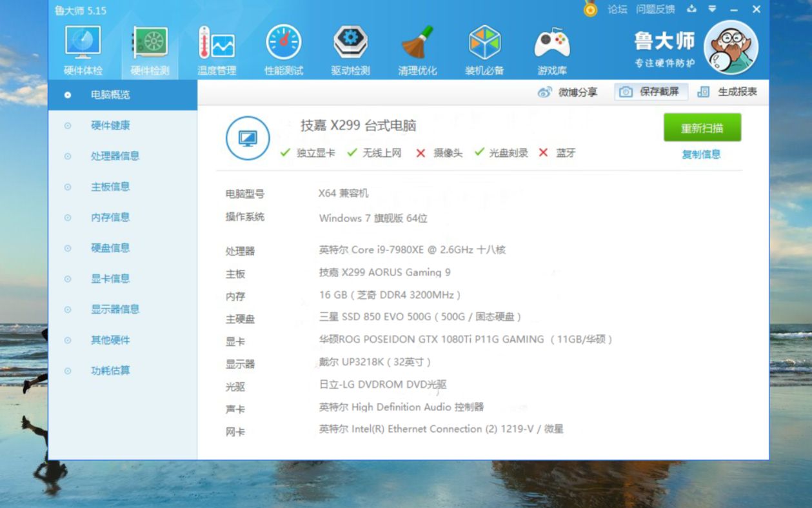Generate a report with 生成报表

click(728, 92)
